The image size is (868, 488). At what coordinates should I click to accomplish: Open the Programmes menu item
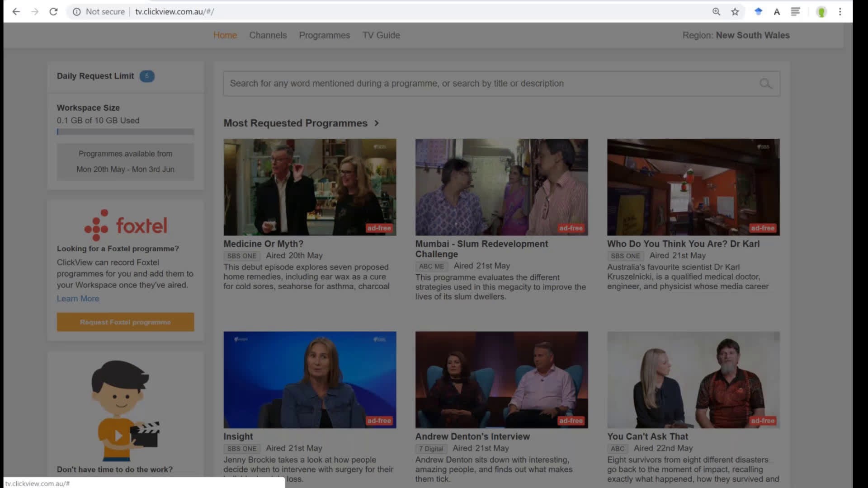point(324,35)
